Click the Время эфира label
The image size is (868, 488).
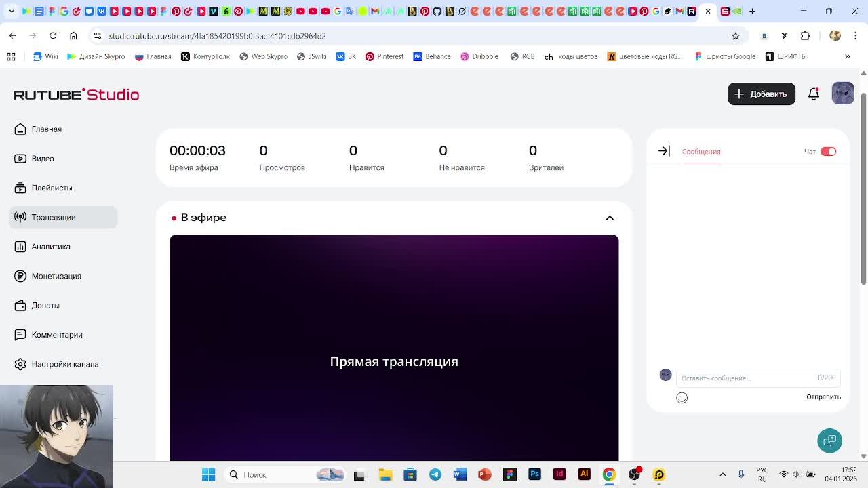point(194,167)
